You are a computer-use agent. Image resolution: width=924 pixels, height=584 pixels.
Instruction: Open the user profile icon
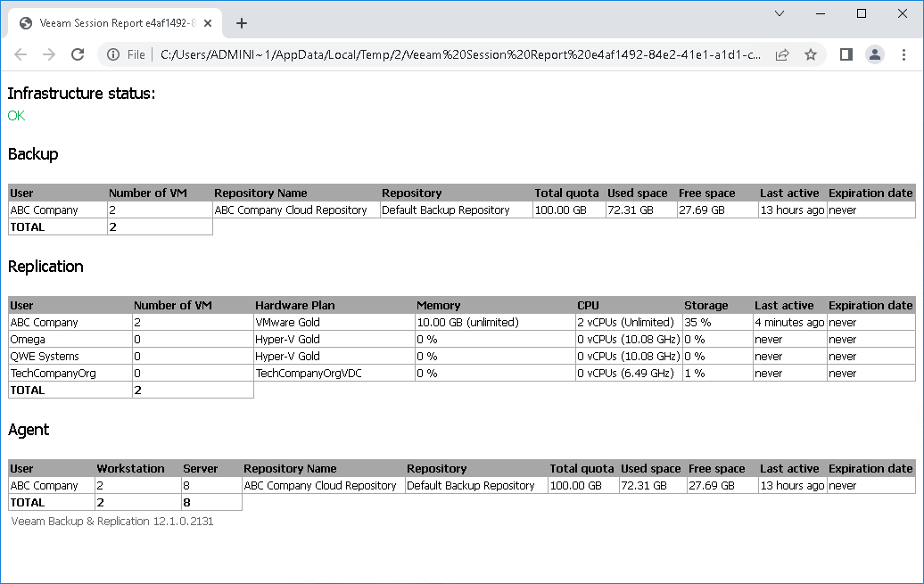pos(875,54)
